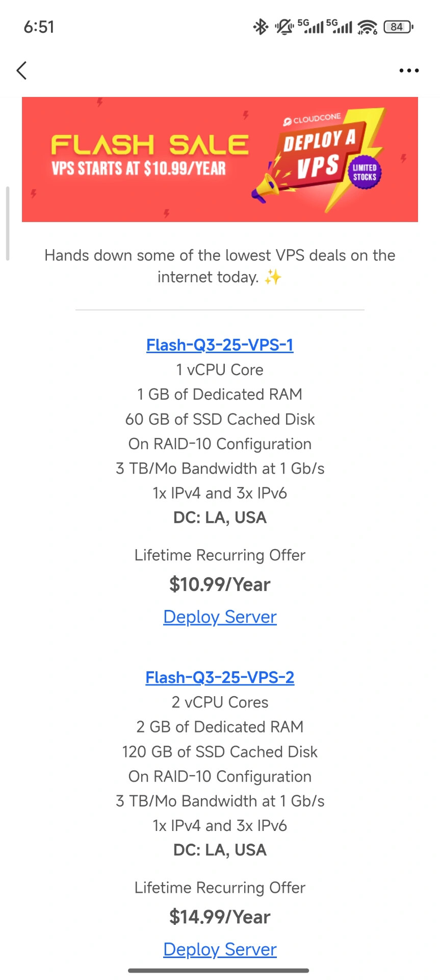Open the Flash-Q3-25-VPS-1 link
This screenshot has width=440, height=980.
click(x=220, y=345)
